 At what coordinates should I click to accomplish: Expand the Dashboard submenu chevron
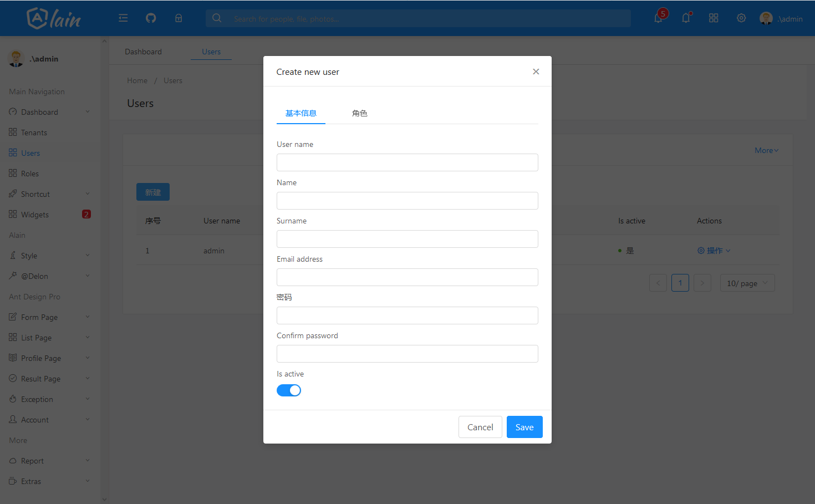(x=88, y=112)
